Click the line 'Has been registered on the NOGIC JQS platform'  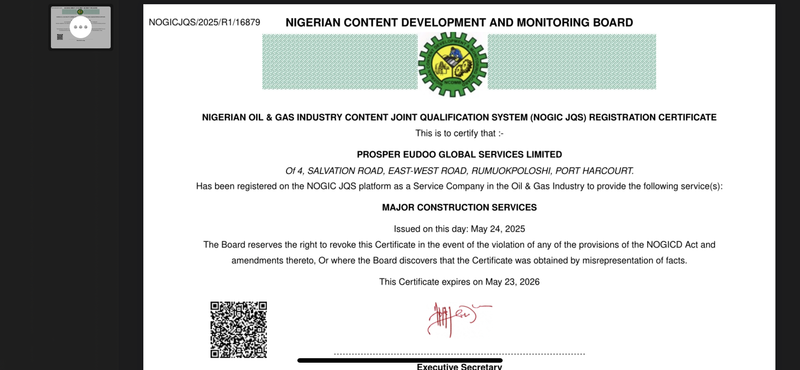click(x=459, y=186)
